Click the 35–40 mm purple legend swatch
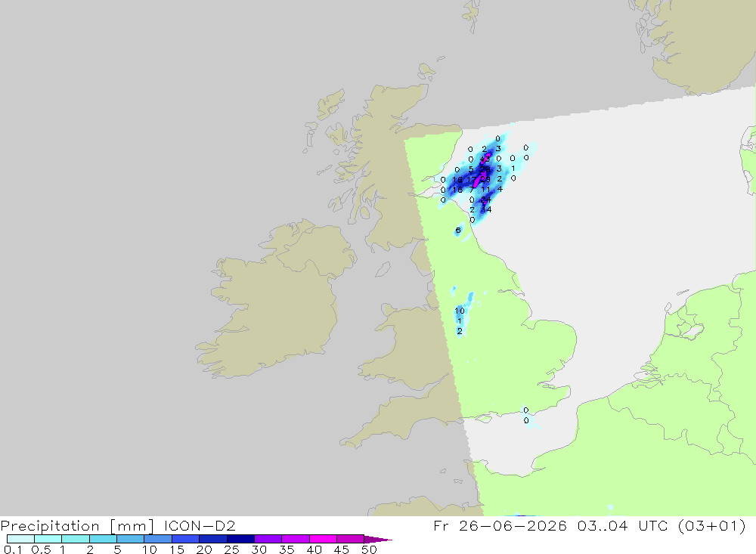Screen dimensions: 756x554 295,539
